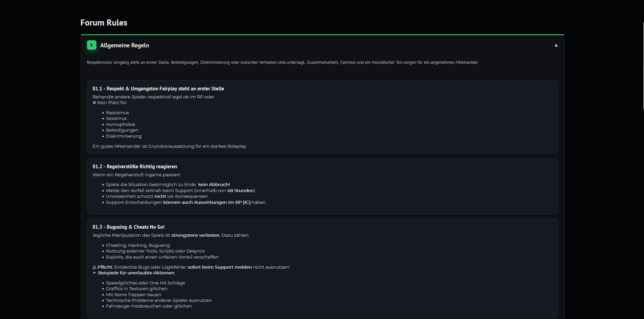Click the Allgemeine Regeln section title
Viewport: 644px width, 319px height.
click(x=125, y=45)
